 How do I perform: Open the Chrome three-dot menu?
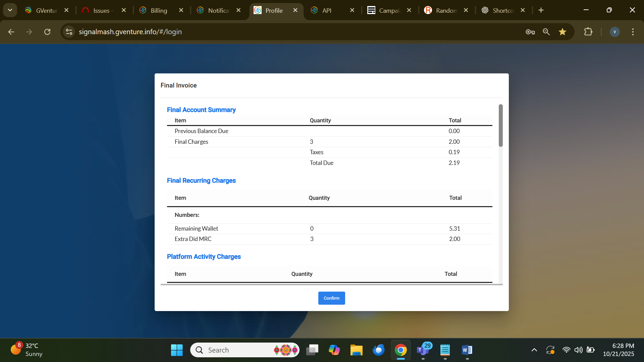[633, 32]
